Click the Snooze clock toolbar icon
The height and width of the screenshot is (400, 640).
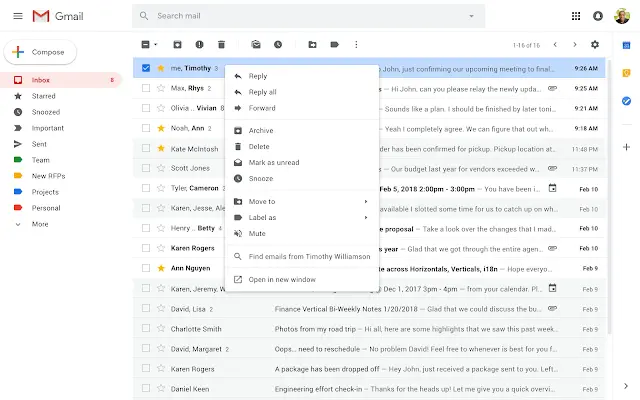[x=278, y=44]
